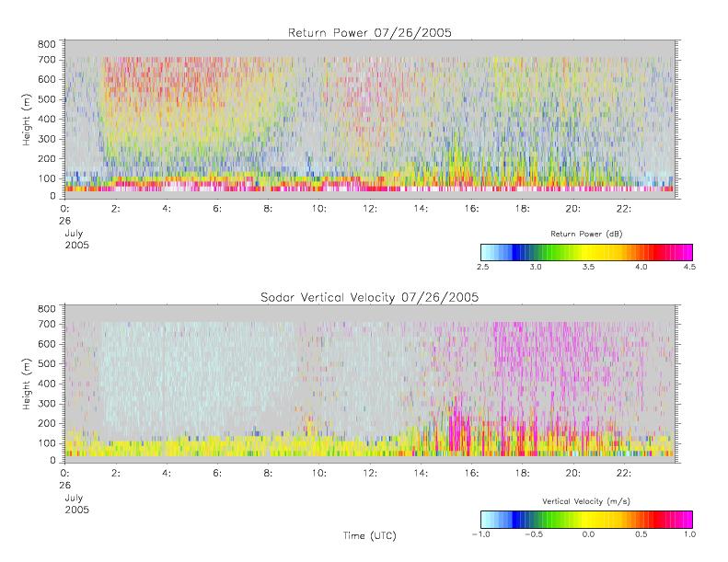Click the 500 height tick on Return Power chart

tap(46, 99)
